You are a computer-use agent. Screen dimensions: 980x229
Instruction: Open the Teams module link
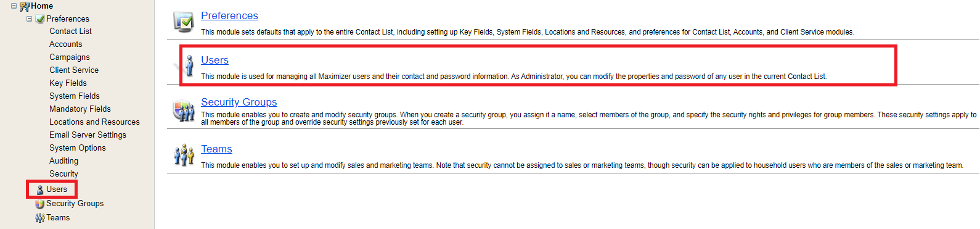coord(216,149)
